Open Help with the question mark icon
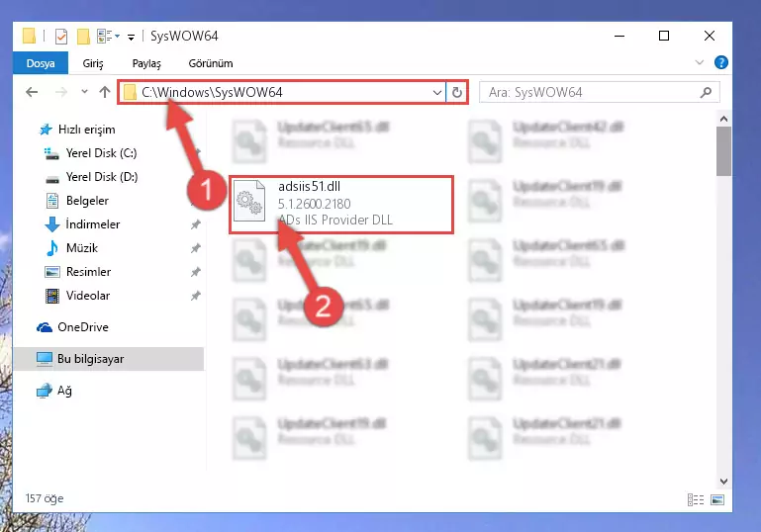This screenshot has height=532, width=761. 720,62
